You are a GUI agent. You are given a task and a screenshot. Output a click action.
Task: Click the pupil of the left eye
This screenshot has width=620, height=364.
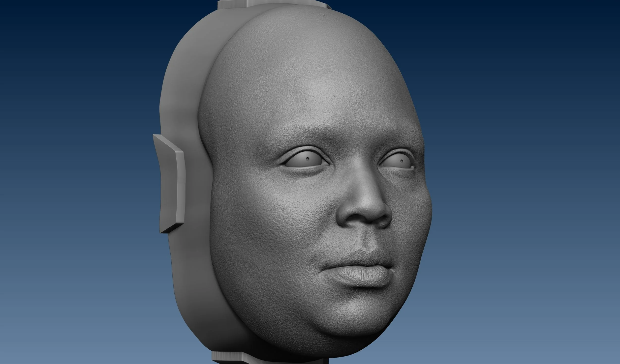coord(308,158)
